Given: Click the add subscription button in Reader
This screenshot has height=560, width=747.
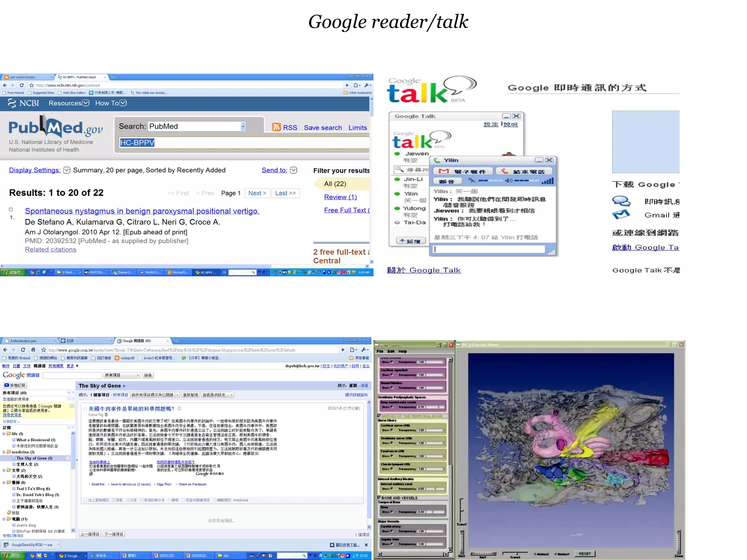Looking at the screenshot, I should click(x=15, y=385).
